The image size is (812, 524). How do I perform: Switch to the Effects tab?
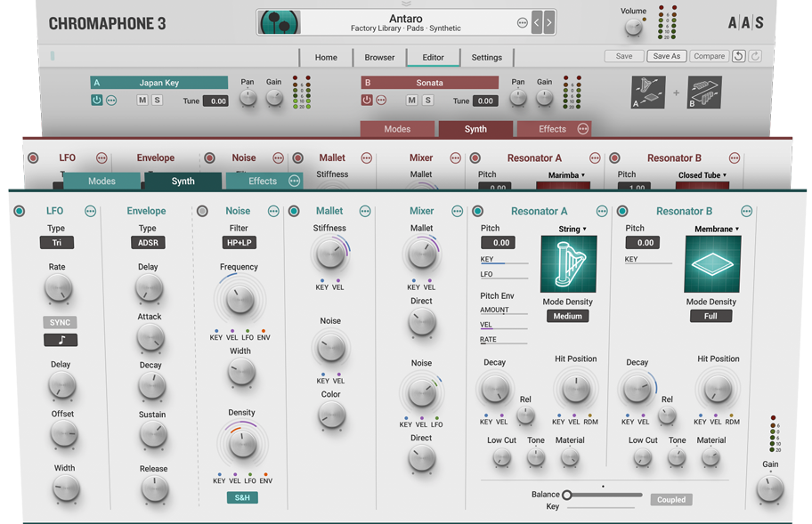(264, 181)
